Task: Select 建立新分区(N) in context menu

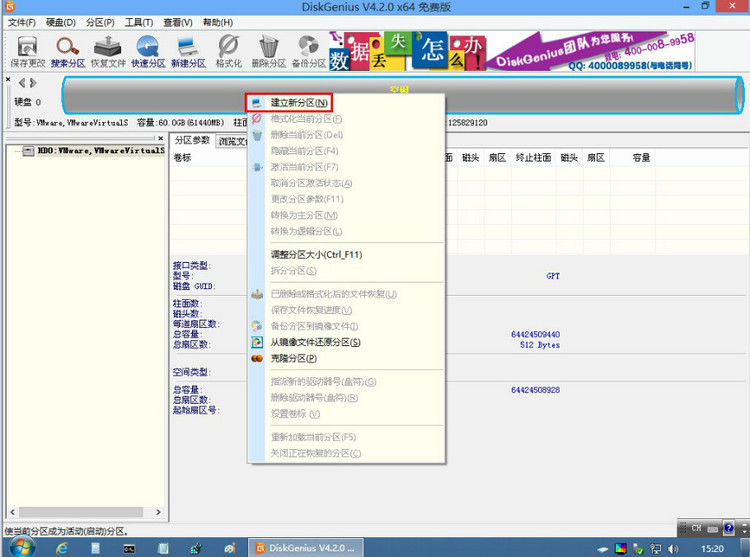Action: coord(298,103)
